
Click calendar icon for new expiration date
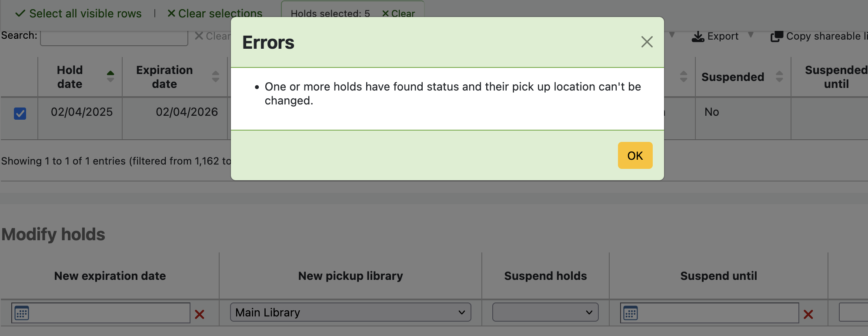click(x=22, y=313)
